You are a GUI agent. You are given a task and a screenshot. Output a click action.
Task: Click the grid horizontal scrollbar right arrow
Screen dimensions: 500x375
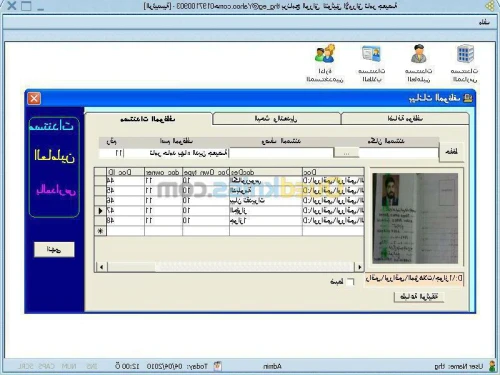click(x=359, y=267)
